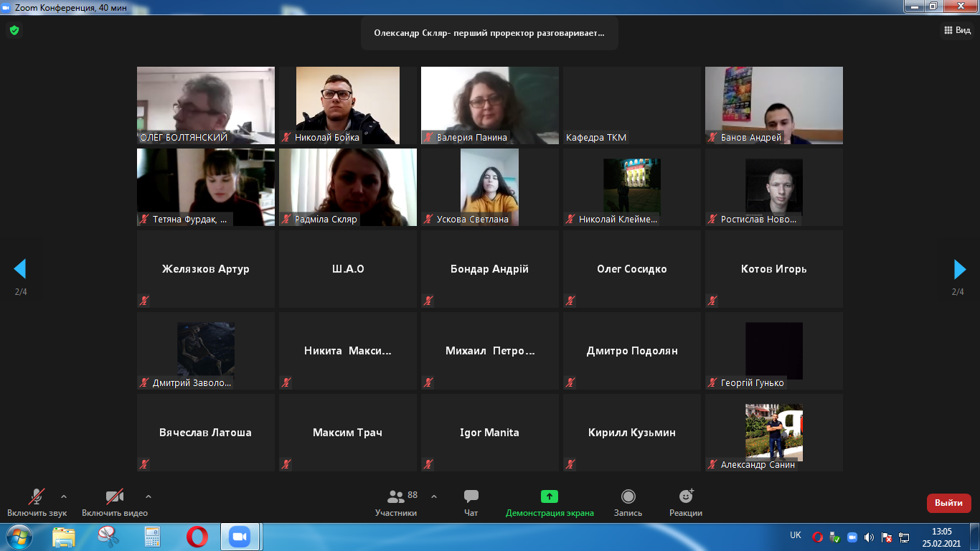Expand audio options arrow beside microphone
The width and height of the screenshot is (980, 551).
coord(64,496)
